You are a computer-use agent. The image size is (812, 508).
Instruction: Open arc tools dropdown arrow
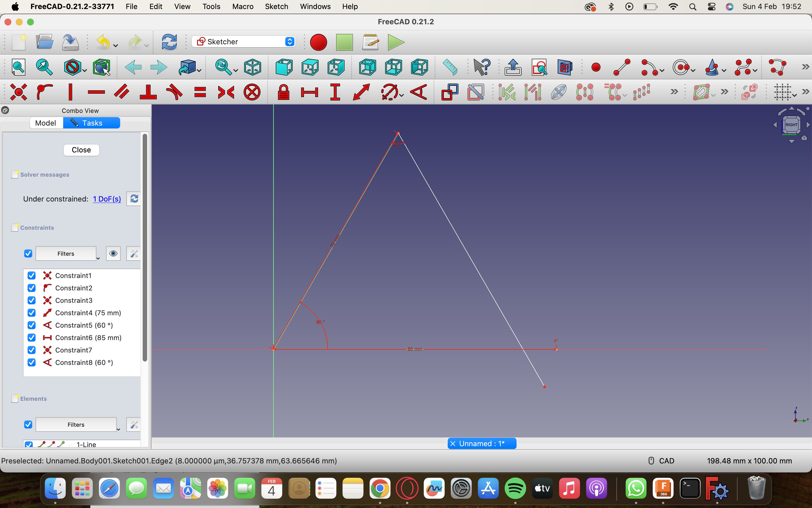(662, 71)
